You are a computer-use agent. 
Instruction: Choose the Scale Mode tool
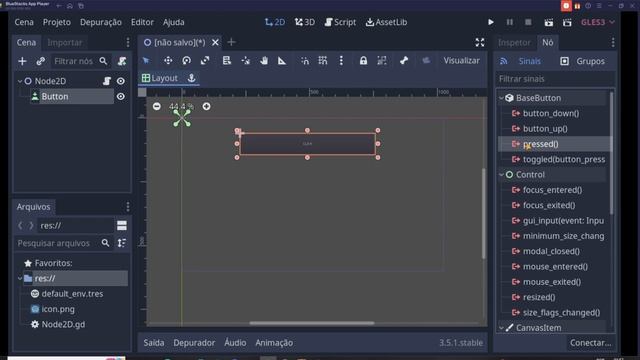point(205,61)
